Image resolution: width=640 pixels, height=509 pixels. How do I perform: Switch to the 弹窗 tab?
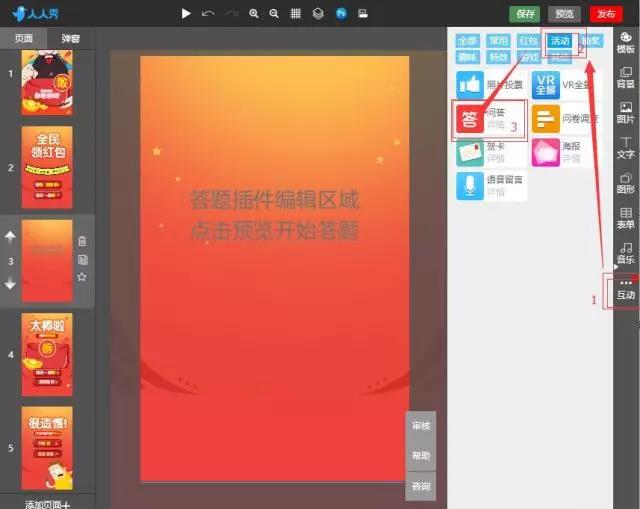coord(71,38)
